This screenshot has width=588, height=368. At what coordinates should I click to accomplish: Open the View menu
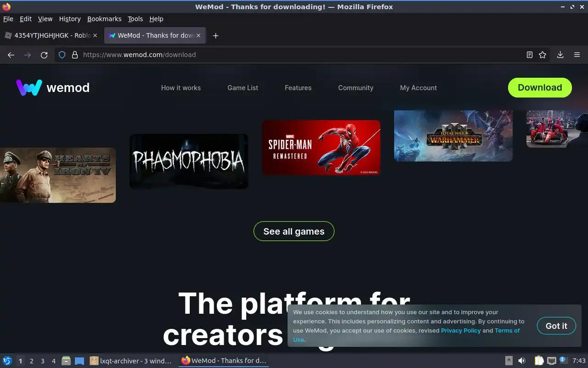click(x=45, y=19)
